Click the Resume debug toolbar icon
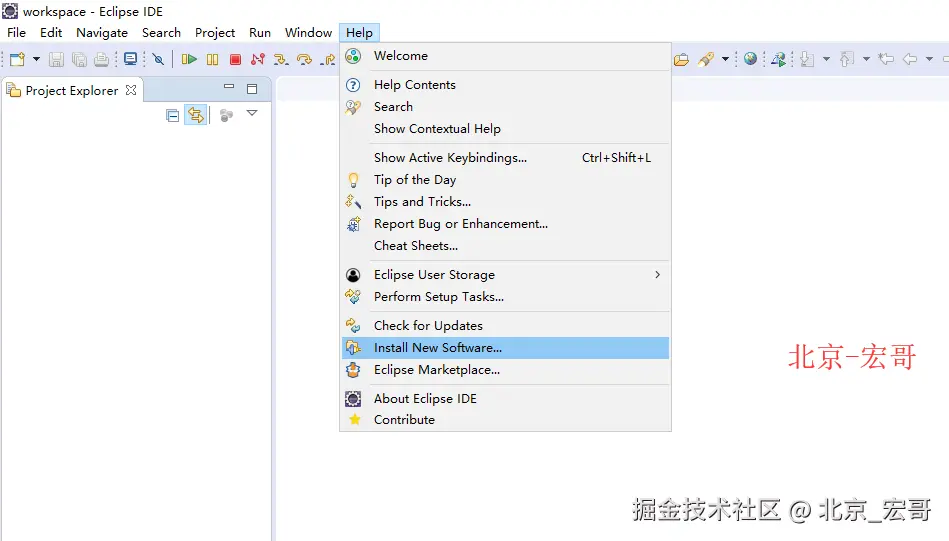The width and height of the screenshot is (949, 541). (189, 59)
